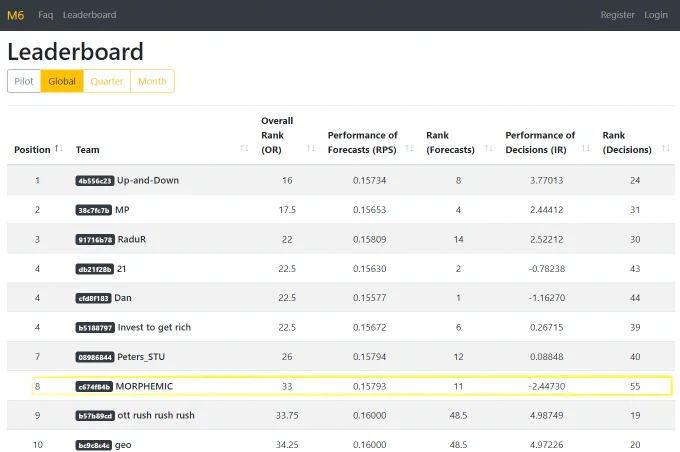Click the db21f28b team ID badge
Image resolution: width=680 pixels, height=452 pixels.
95,269
